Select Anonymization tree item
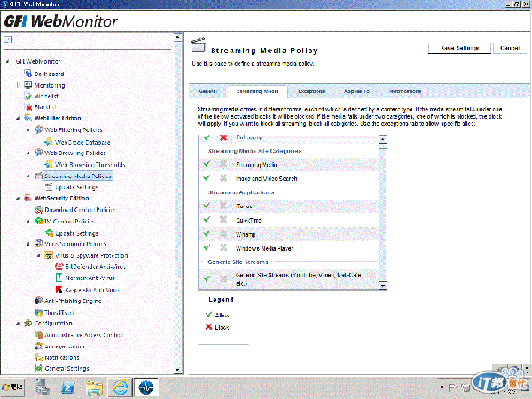This screenshot has width=532, height=399. point(65,347)
